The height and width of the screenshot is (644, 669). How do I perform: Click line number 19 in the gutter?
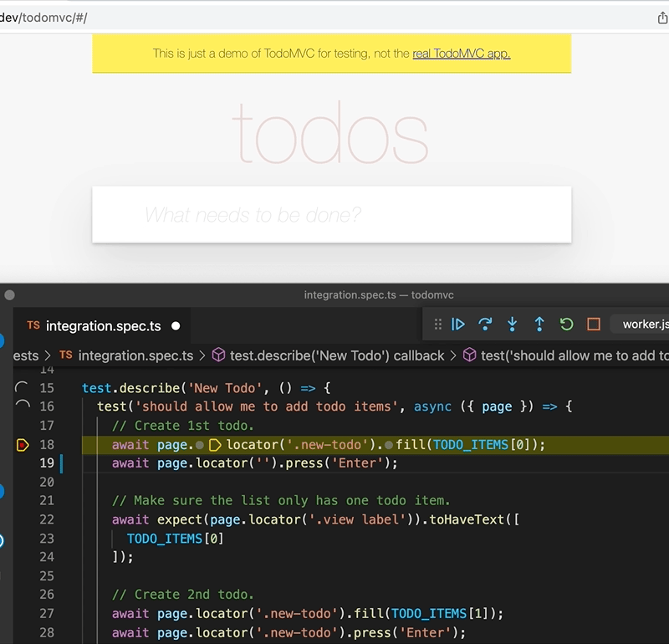click(x=47, y=463)
